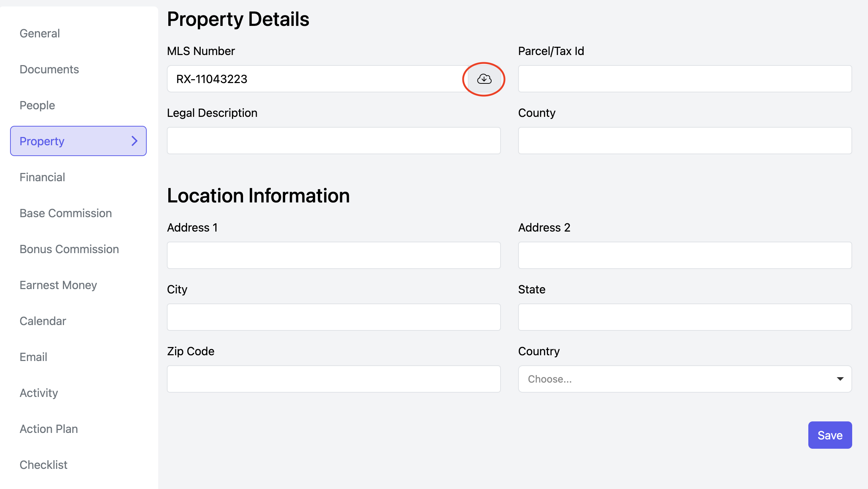Screen dimensions: 868x489
Task: Focus the Address 1 field
Action: click(x=334, y=255)
